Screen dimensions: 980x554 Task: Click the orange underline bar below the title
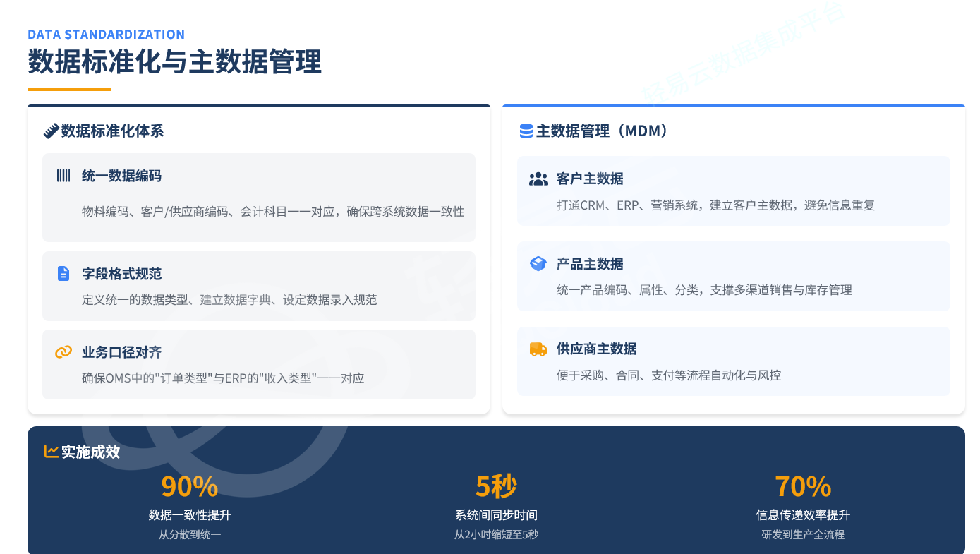[x=69, y=90]
